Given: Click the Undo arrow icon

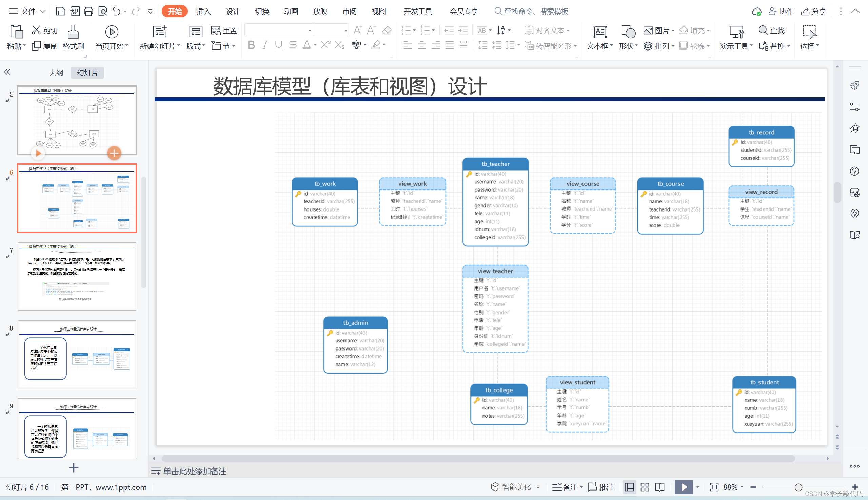Looking at the screenshot, I should pyautogui.click(x=116, y=11).
